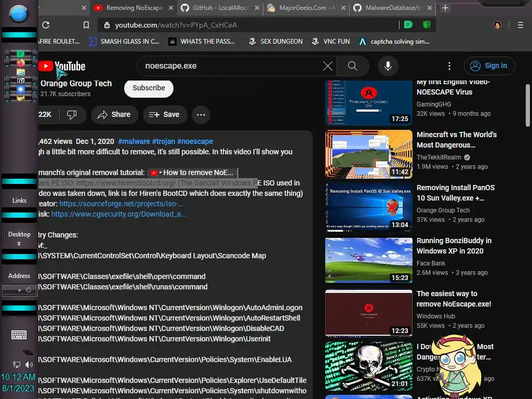
Task: Subscribe to Orange Group Tech
Action: coord(149,88)
